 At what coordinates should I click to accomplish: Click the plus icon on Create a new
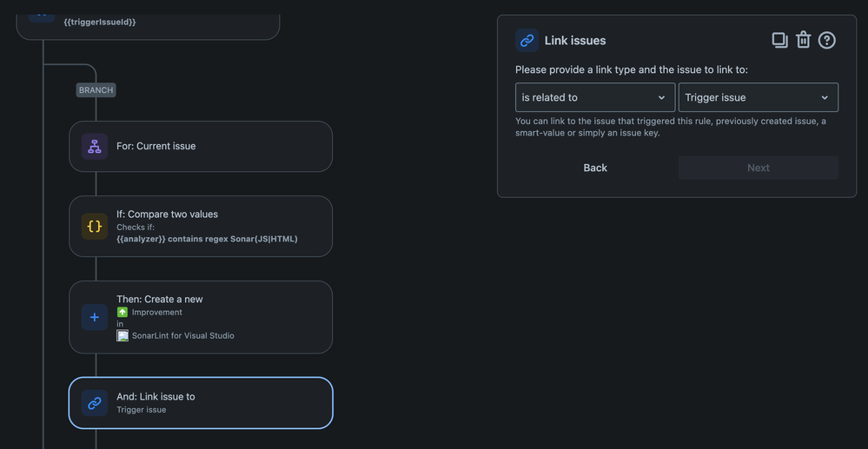point(95,317)
